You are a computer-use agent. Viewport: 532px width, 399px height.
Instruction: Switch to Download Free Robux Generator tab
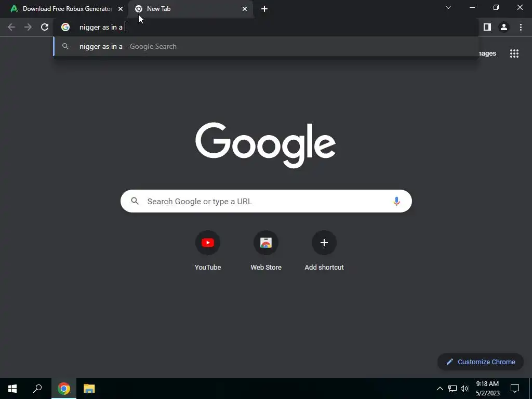[64, 9]
